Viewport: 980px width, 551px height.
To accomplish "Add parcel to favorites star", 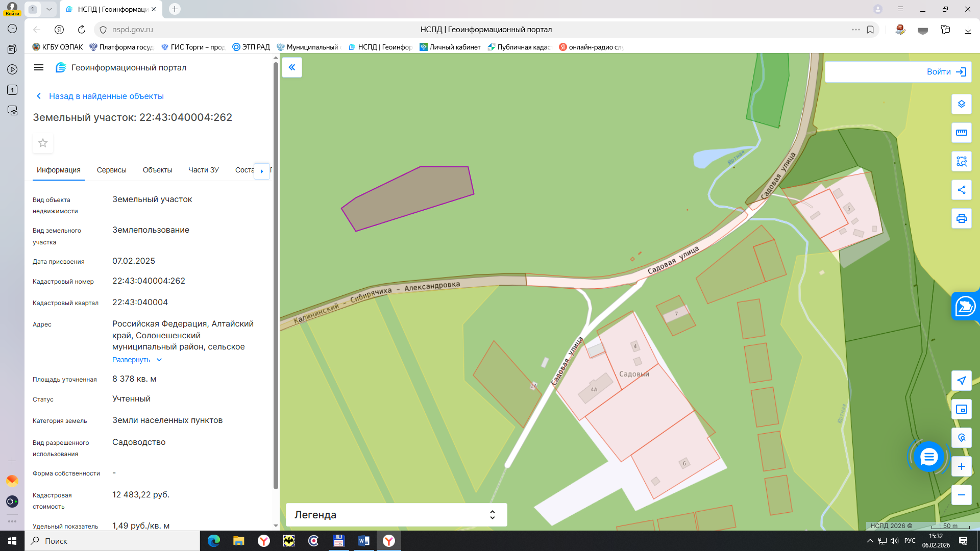I will coord(43,143).
